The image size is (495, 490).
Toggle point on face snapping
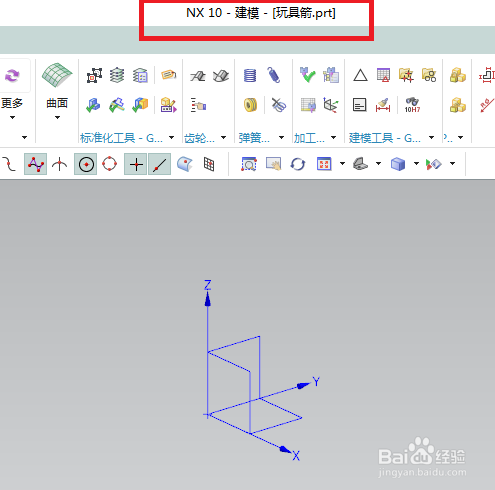pyautogui.click(x=185, y=164)
